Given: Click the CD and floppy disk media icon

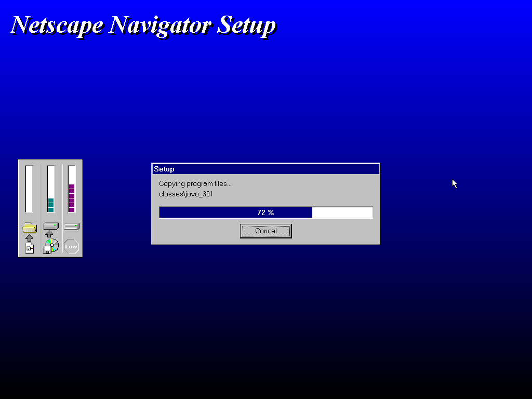Looking at the screenshot, I should pos(51,246).
